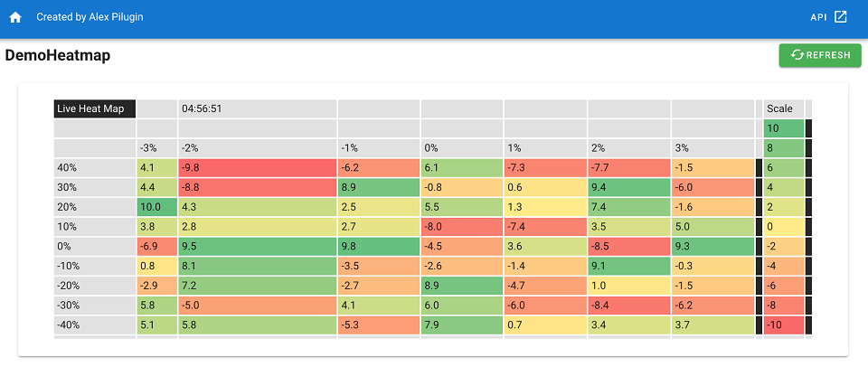The width and height of the screenshot is (868, 367).
Task: Open the API external link icon
Action: tap(840, 16)
